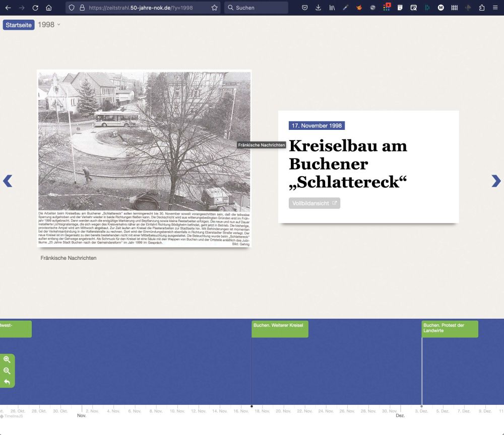
Task: Open the 1998 year dropdown
Action: (x=49, y=24)
